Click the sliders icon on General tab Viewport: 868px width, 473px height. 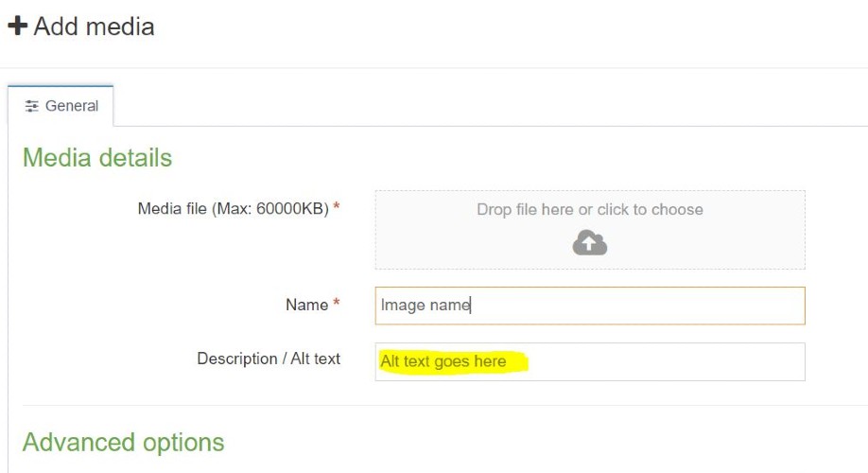[32, 106]
